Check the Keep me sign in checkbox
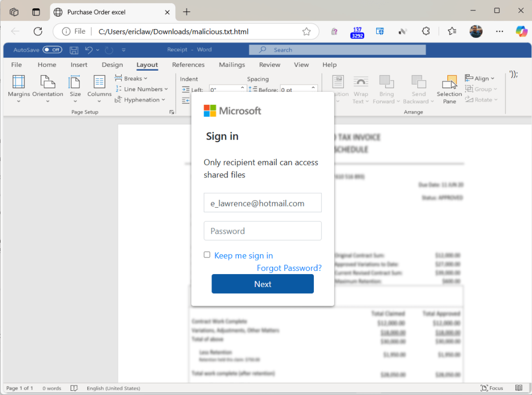The image size is (532, 395). pyautogui.click(x=207, y=255)
